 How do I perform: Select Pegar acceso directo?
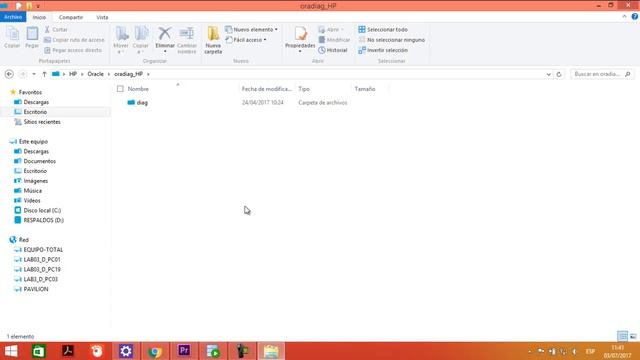pyautogui.click(x=73, y=50)
